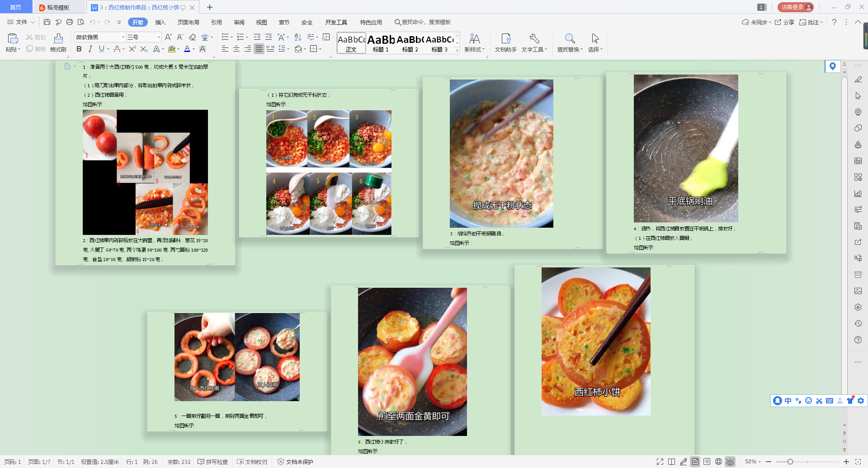Clear formatting with the eraser icon
The height and width of the screenshot is (468, 868).
[192, 37]
